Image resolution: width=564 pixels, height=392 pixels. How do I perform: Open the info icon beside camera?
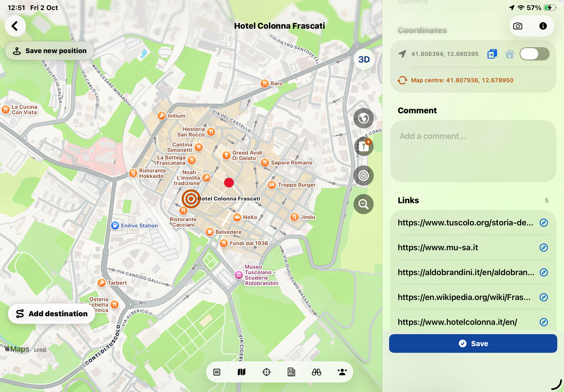point(543,26)
